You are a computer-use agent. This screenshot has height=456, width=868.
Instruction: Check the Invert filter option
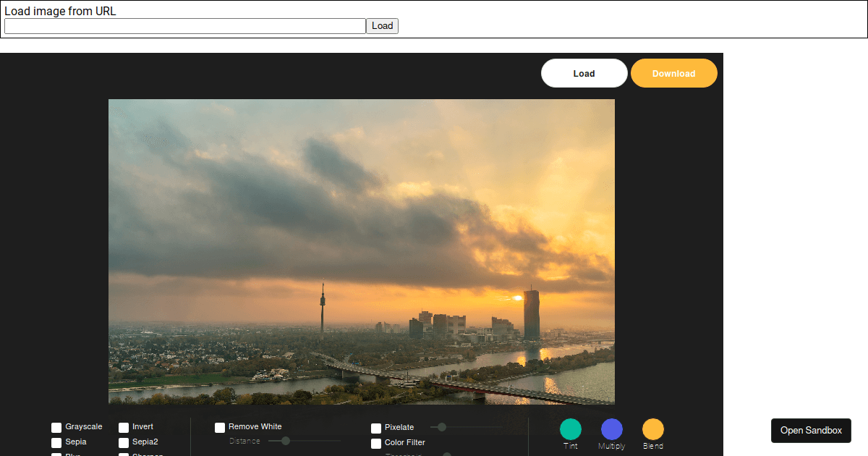[x=124, y=428]
